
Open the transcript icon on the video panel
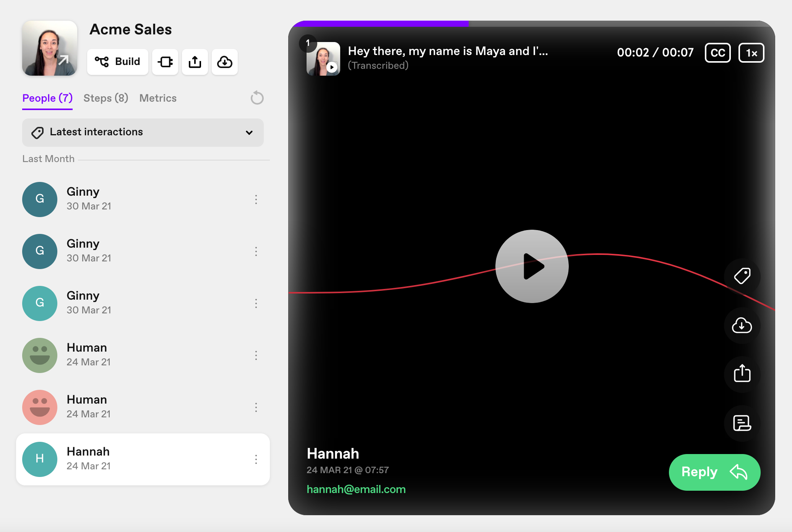(x=742, y=423)
